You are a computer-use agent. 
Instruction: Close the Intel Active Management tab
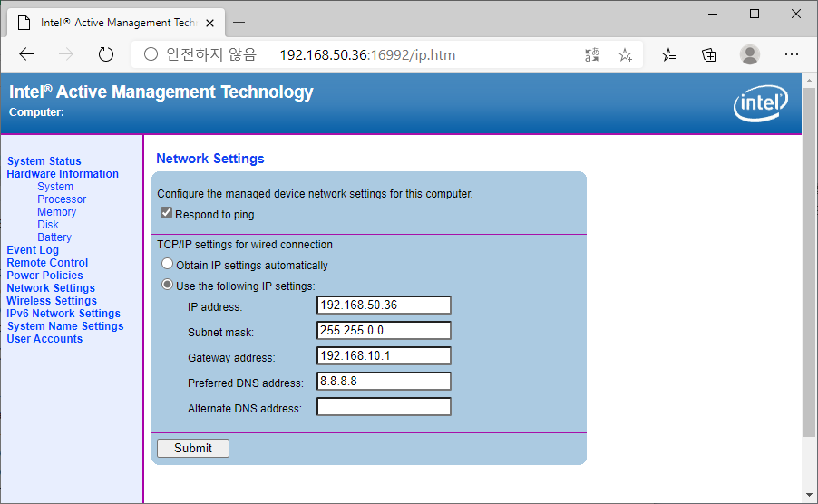[209, 23]
